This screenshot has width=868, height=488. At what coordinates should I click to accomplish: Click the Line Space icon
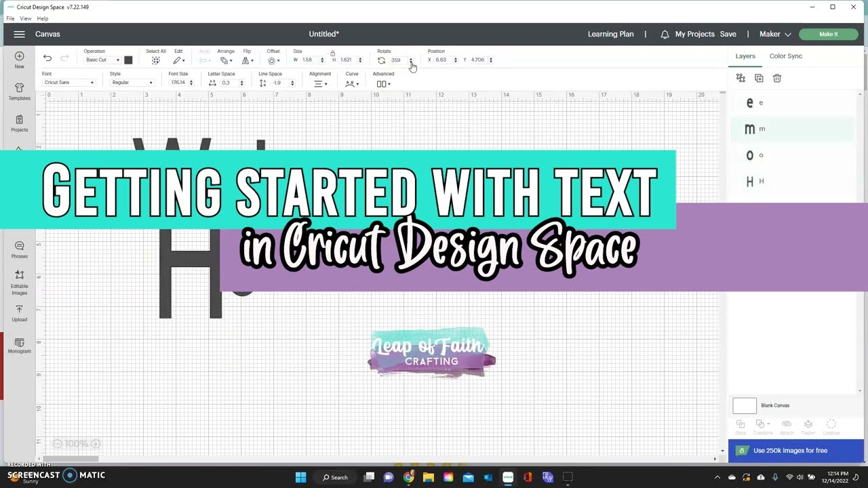[262, 83]
